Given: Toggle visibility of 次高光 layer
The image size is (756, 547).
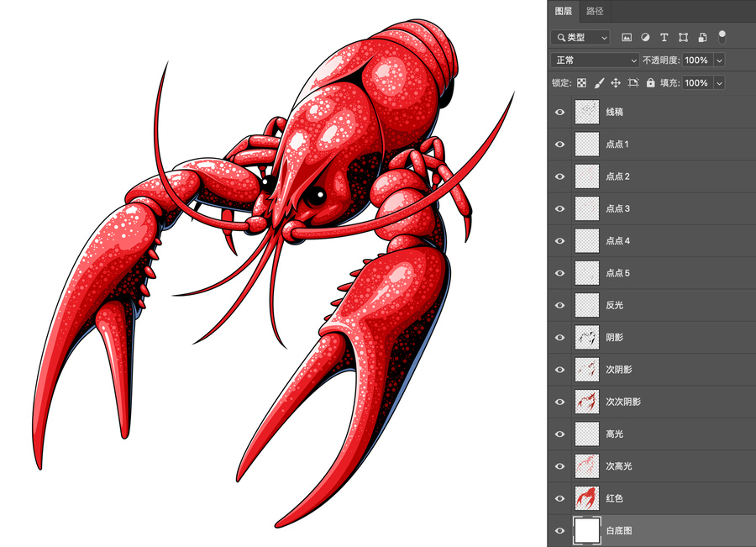Looking at the screenshot, I should click(x=559, y=466).
